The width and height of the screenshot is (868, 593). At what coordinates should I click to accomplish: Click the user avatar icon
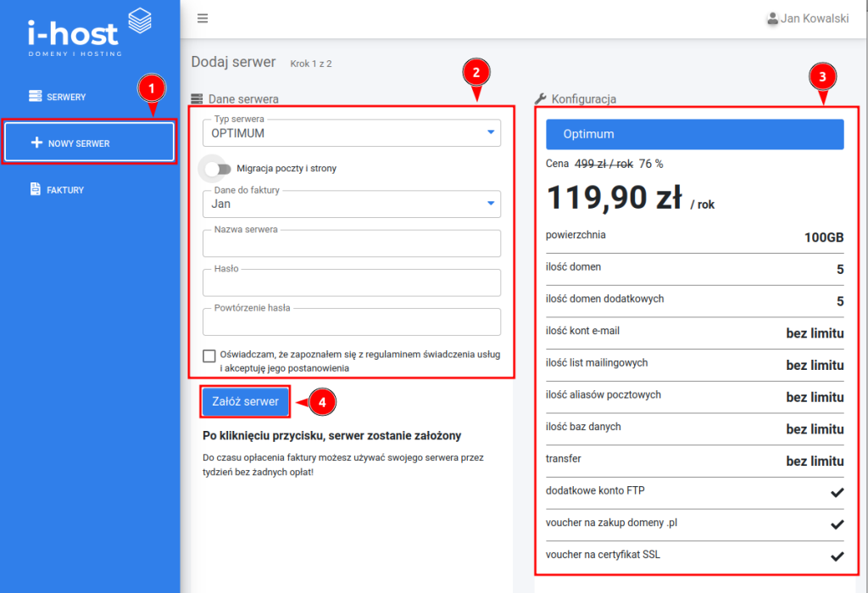(771, 19)
